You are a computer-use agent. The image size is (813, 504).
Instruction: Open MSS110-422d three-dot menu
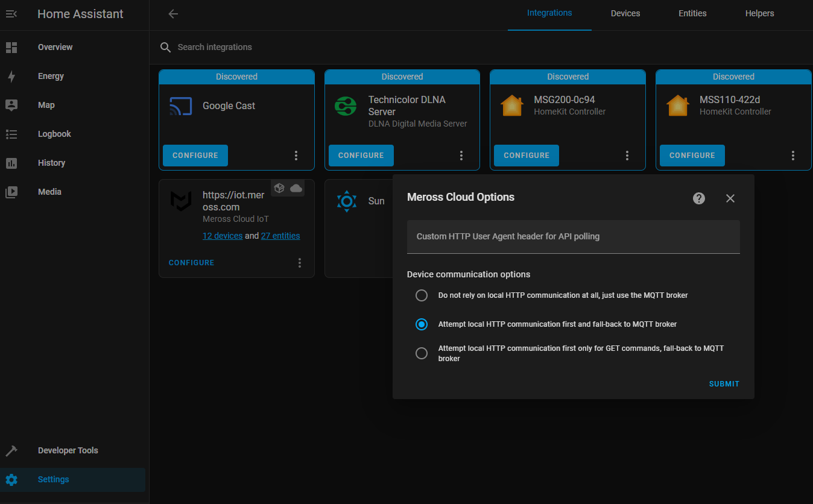pyautogui.click(x=793, y=156)
